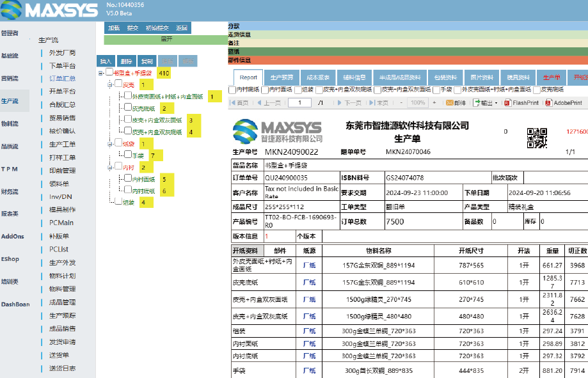Expand the 部件信息 section bar

[x=408, y=60]
